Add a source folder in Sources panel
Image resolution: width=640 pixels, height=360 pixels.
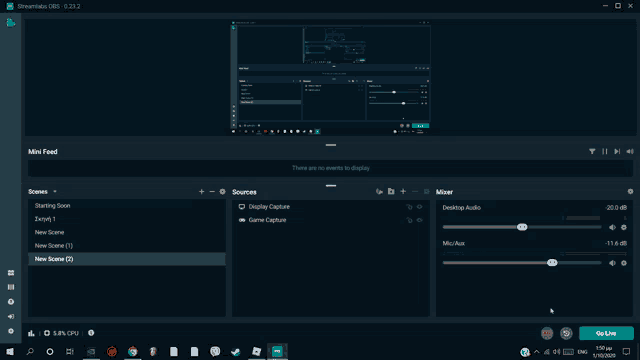tap(391, 191)
